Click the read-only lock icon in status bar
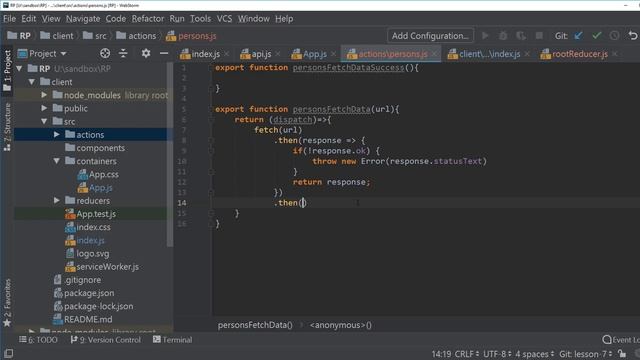This screenshot has height=360, width=640. (622, 354)
